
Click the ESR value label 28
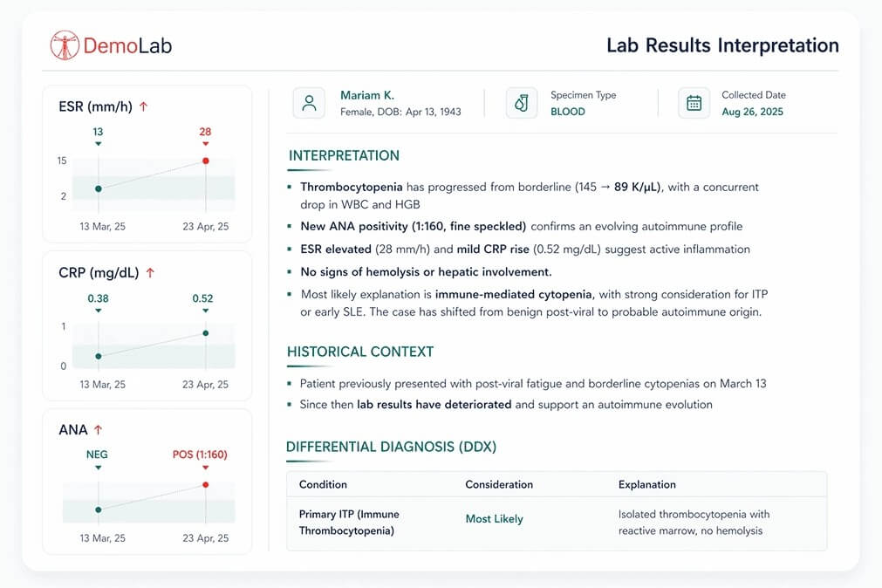(205, 132)
